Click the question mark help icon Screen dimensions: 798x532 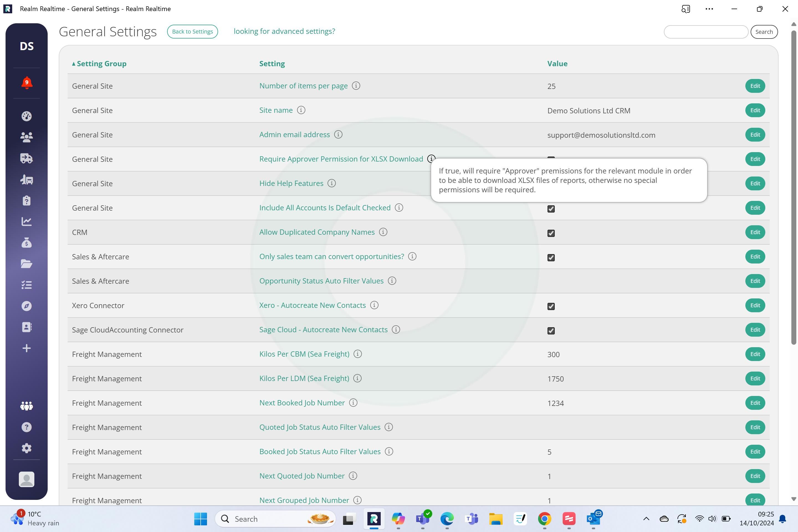tap(27, 427)
